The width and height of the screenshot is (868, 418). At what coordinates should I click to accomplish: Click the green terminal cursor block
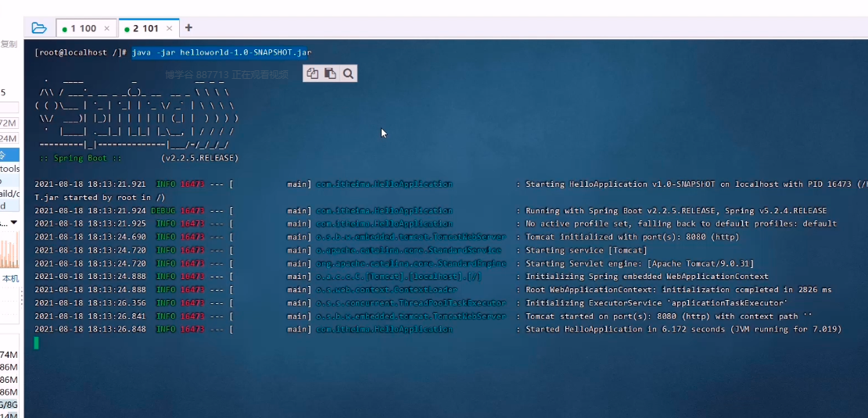pyautogui.click(x=37, y=343)
